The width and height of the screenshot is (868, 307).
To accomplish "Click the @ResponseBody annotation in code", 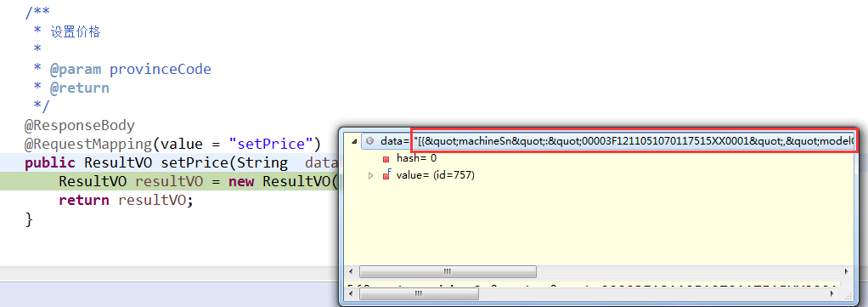I will [79, 126].
